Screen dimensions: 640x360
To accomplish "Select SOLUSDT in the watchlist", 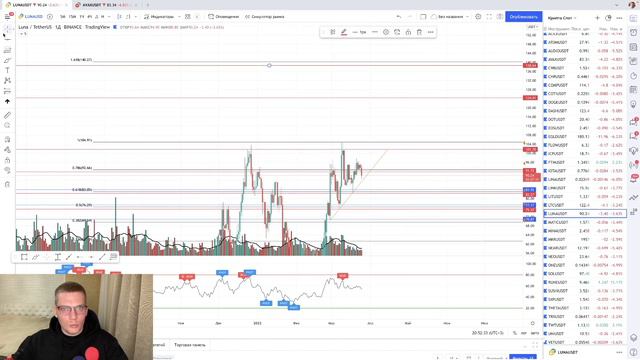I will pyautogui.click(x=584, y=274).
